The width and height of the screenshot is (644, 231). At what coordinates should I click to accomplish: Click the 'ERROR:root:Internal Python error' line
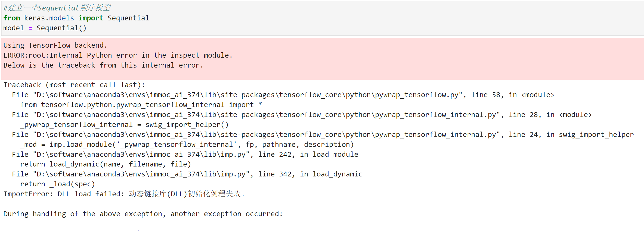(x=118, y=55)
